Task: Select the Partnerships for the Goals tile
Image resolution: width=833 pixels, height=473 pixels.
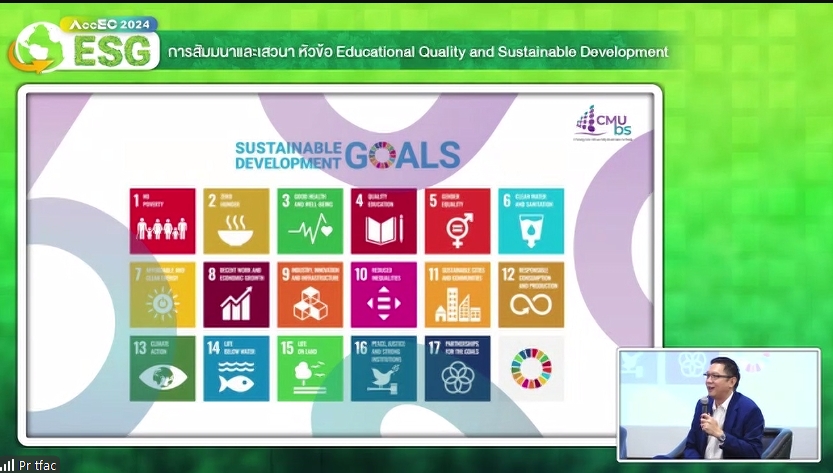Action: pyautogui.click(x=457, y=368)
